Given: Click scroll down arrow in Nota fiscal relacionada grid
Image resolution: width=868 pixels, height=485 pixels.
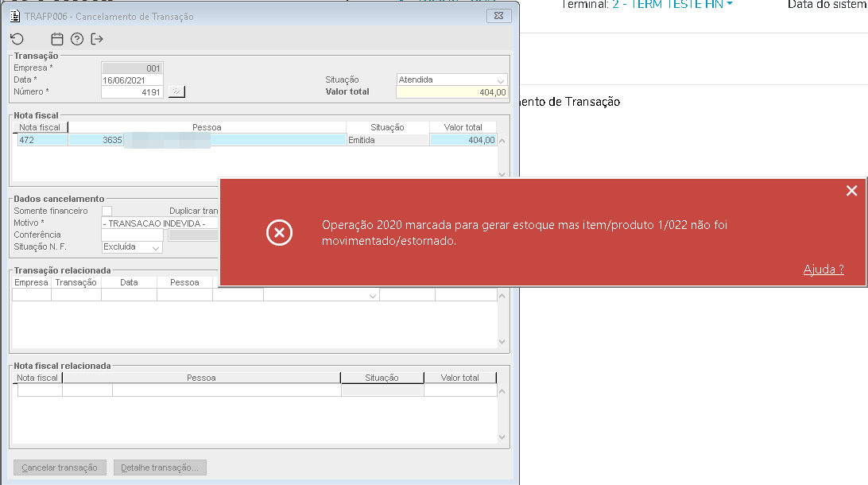Looking at the screenshot, I should [502, 436].
